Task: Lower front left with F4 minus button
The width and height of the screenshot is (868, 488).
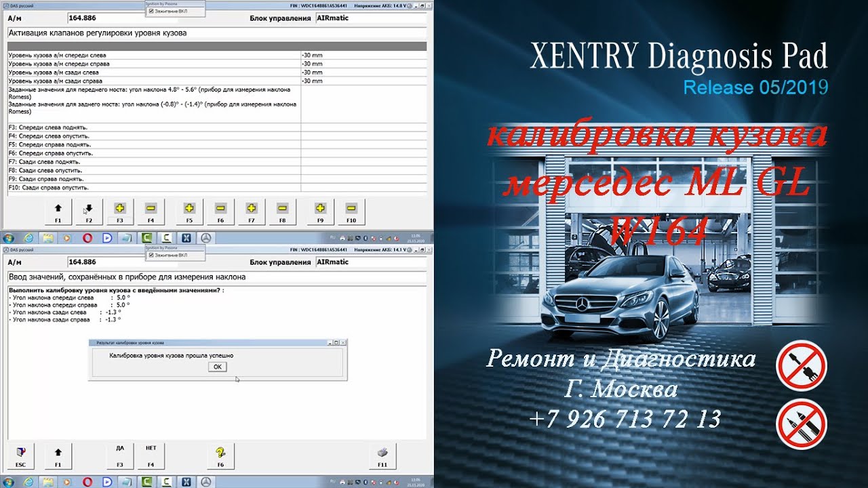Action: [x=151, y=212]
